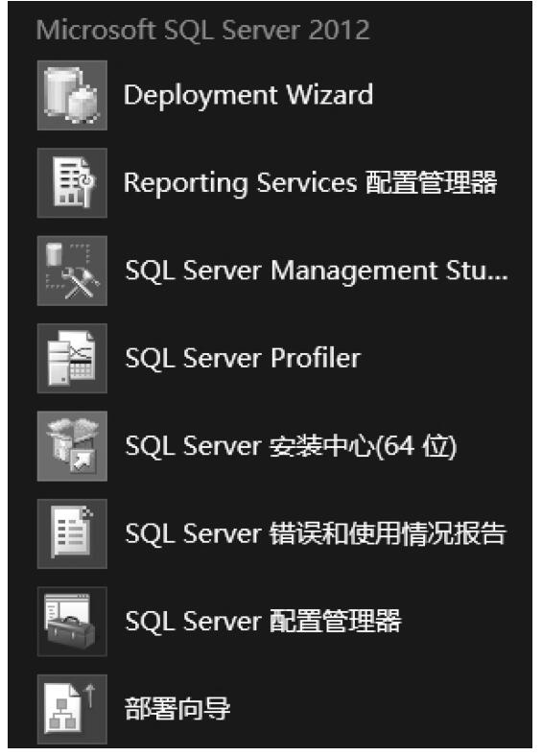Click the 部署向导 hierarchy icon
This screenshot has height=756, width=542.
pos(72,709)
